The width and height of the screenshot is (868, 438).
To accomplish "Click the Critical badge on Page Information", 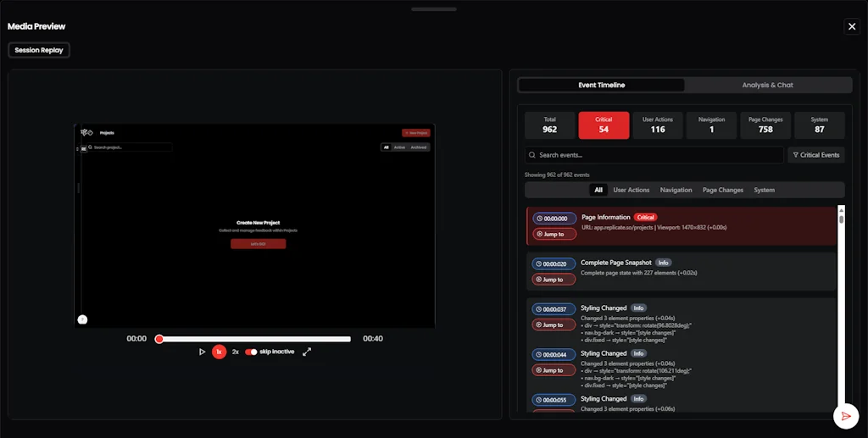I will tap(645, 218).
